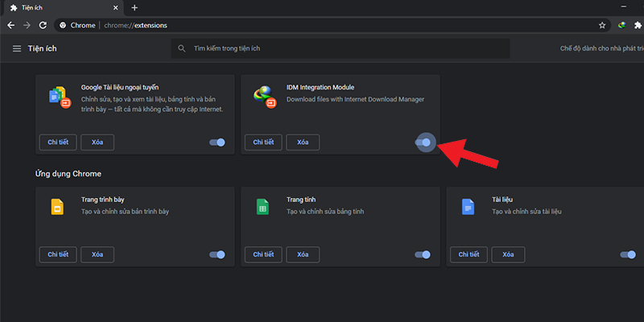Disable Google Tài liệu ngoại tuyến extension
The height and width of the screenshot is (322, 644).
pos(217,142)
